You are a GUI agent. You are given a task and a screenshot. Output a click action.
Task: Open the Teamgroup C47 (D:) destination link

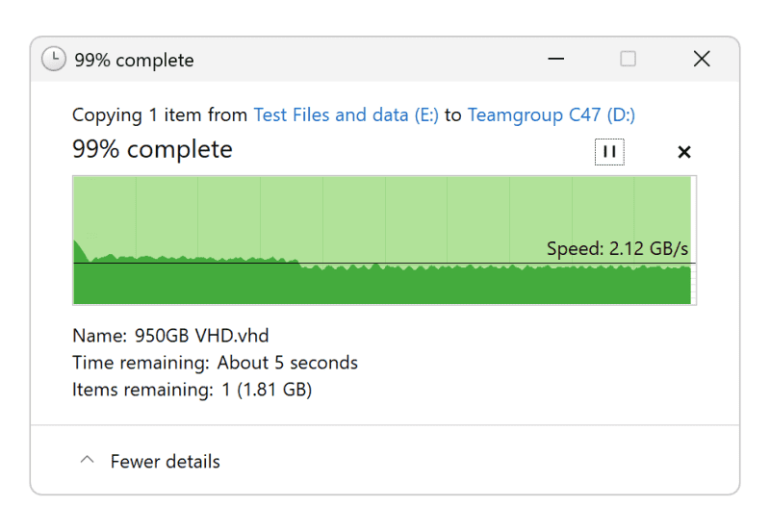(x=552, y=115)
